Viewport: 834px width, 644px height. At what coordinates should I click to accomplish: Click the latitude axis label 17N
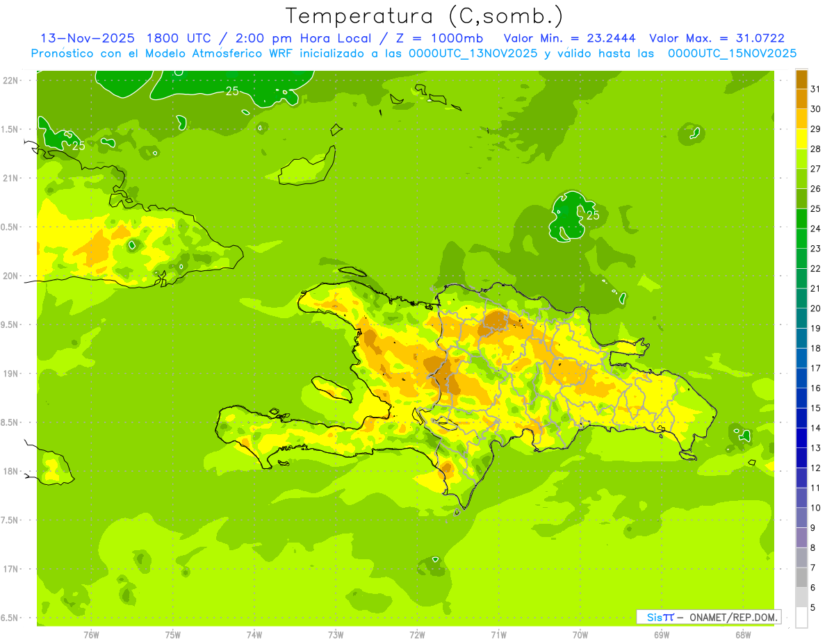click(10, 569)
